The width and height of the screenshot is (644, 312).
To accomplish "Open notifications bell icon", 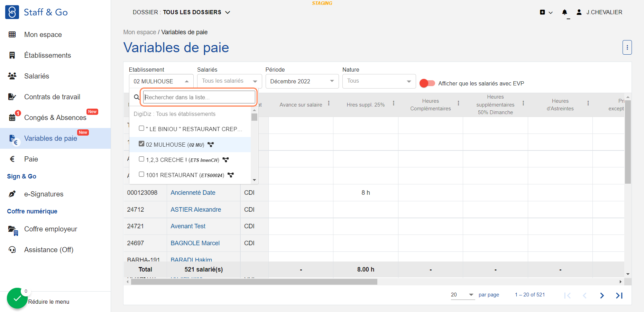I will coord(564,12).
